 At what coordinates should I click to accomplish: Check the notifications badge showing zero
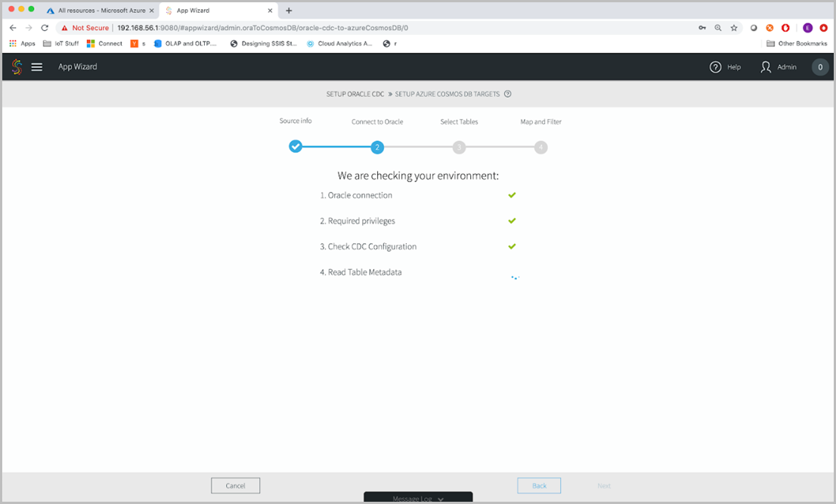820,66
